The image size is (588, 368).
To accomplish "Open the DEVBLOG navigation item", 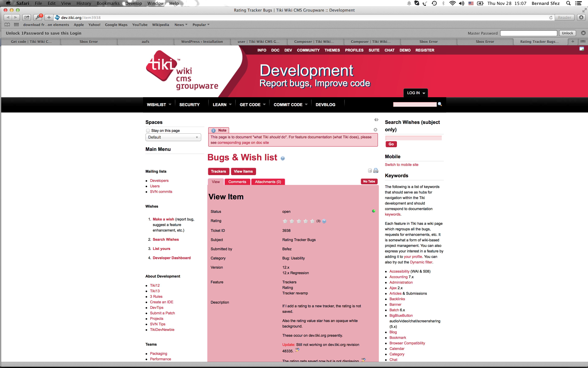I will (x=325, y=105).
